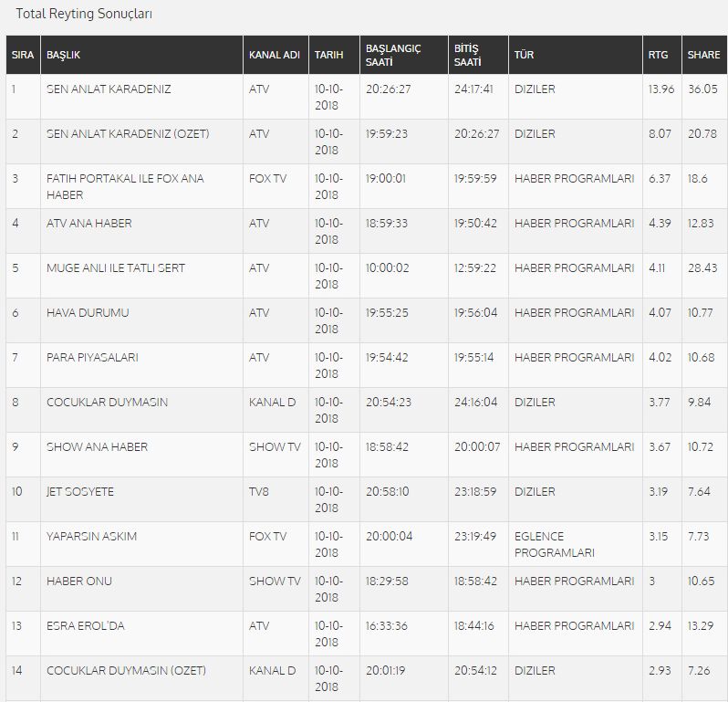Image resolution: width=728 pixels, height=702 pixels.
Task: Click share value 7.26
Action: coord(699,670)
